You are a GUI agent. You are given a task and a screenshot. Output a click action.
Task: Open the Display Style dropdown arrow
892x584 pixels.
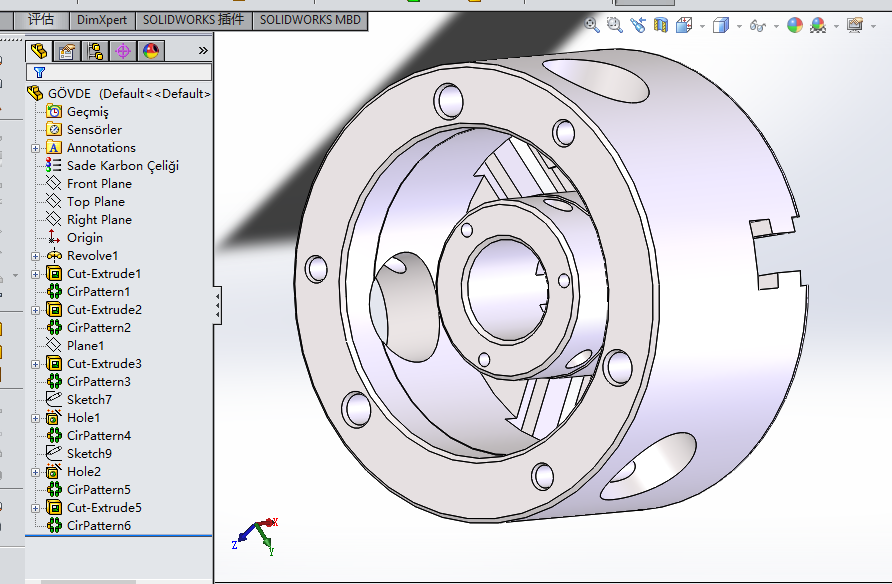(x=739, y=26)
